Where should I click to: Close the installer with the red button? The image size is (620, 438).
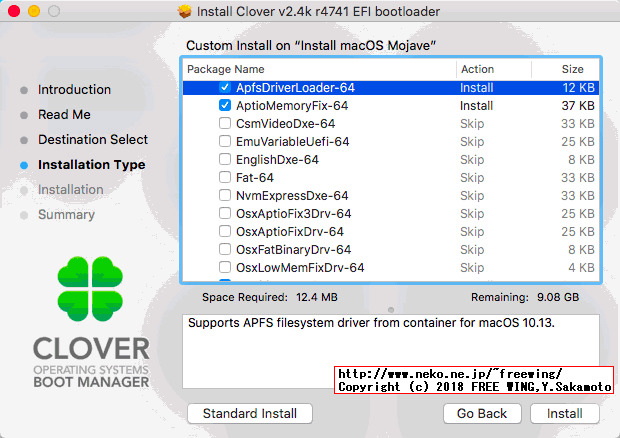coord(14,11)
